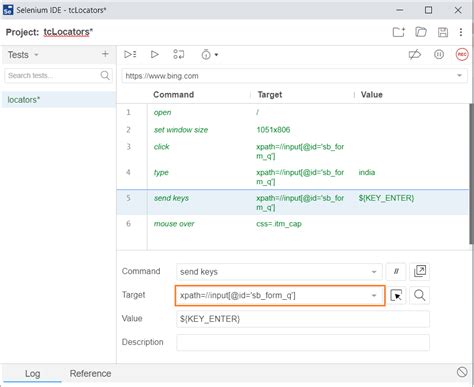Viewport: 474px width, 387px height.
Task: Click the ${KEY_ENTER} value cell in row 5
Action: (x=386, y=198)
